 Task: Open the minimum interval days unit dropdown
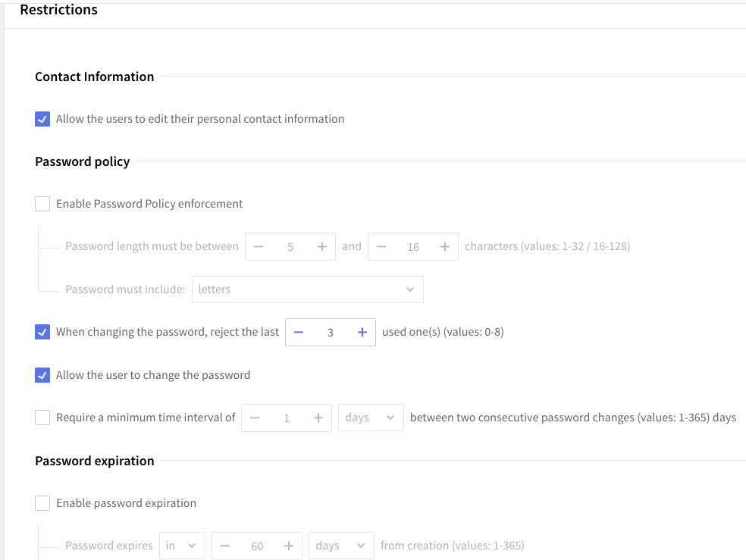371,418
